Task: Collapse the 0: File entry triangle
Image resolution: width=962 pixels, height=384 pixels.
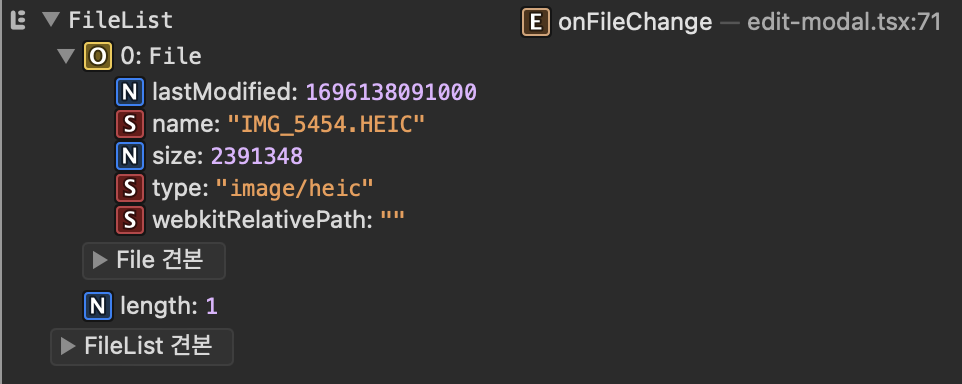Action: click(66, 57)
